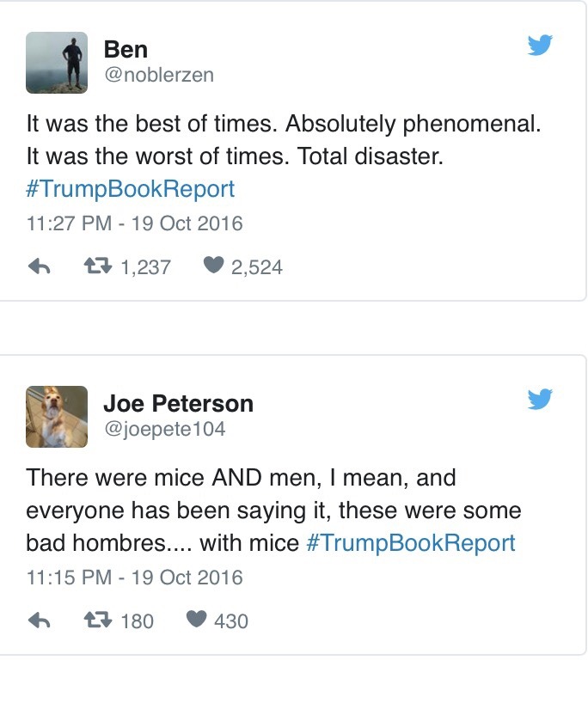Image resolution: width=588 pixels, height=703 pixels.
Task: View the 430 likes count
Action: pyautogui.click(x=230, y=620)
